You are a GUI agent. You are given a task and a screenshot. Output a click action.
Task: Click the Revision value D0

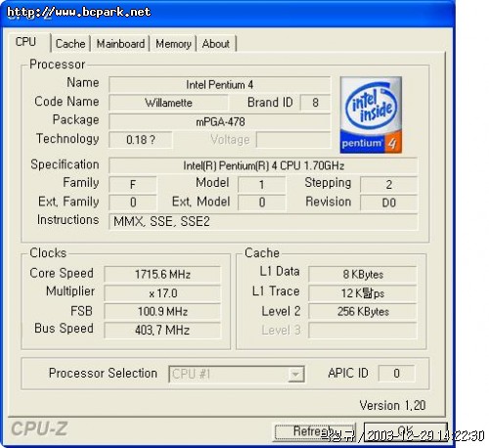389,202
